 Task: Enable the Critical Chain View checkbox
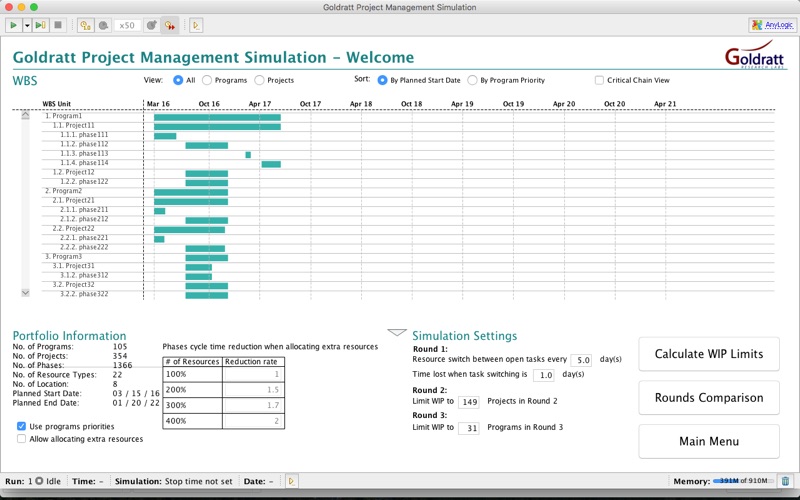coord(599,80)
